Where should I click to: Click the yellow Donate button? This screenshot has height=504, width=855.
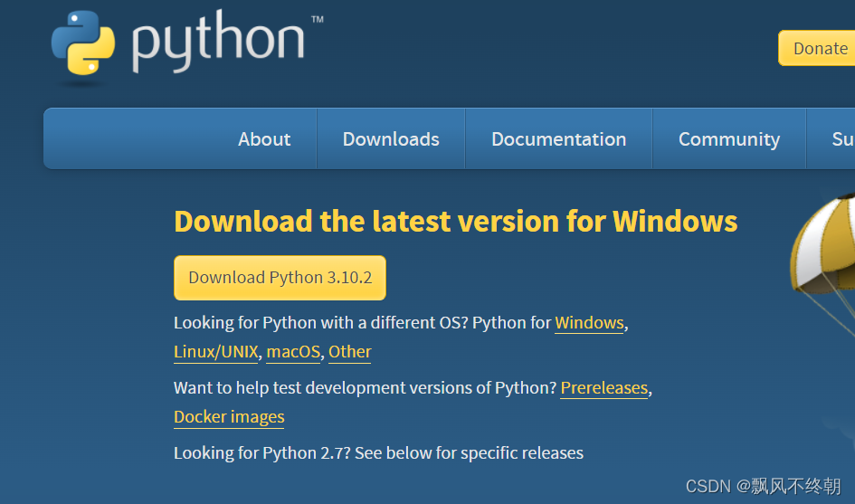coord(817,49)
